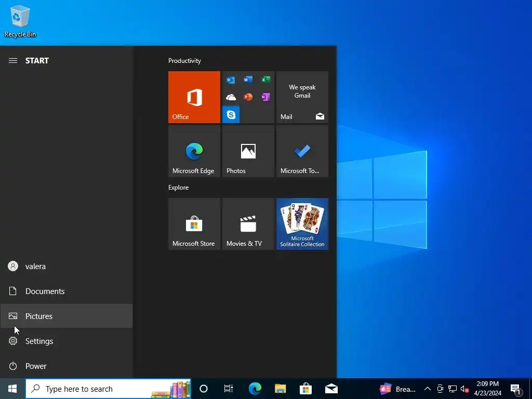Open Mail from the taskbar

click(331, 389)
